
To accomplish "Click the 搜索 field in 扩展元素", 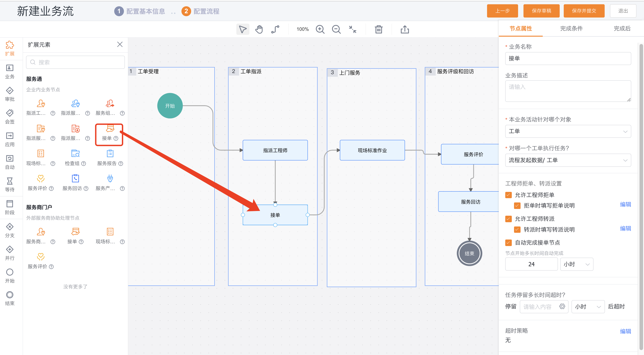I will point(75,62).
